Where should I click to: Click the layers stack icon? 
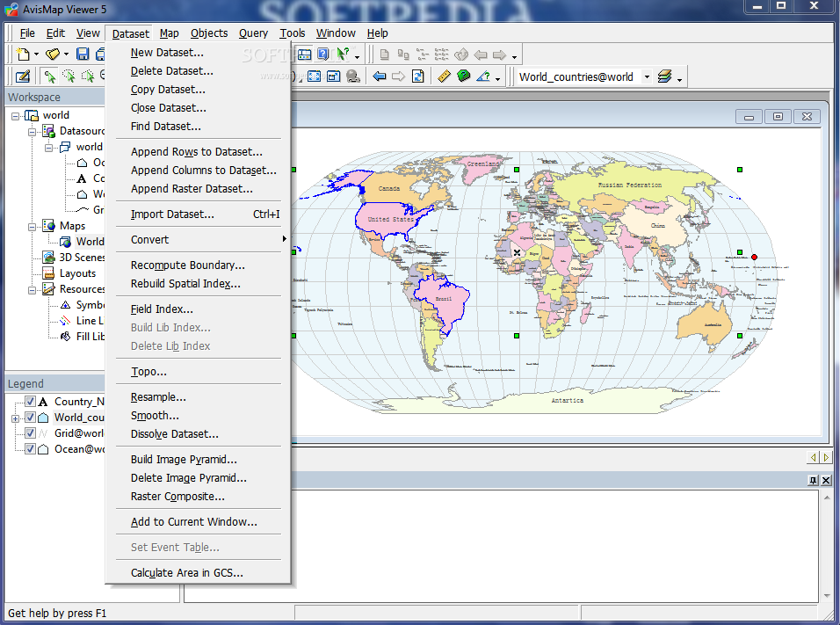(664, 76)
